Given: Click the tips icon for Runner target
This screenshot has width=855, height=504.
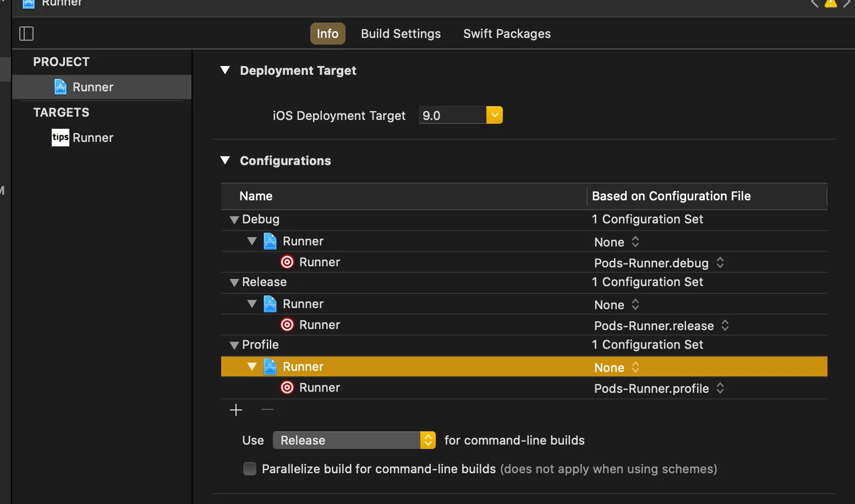Looking at the screenshot, I should (60, 138).
